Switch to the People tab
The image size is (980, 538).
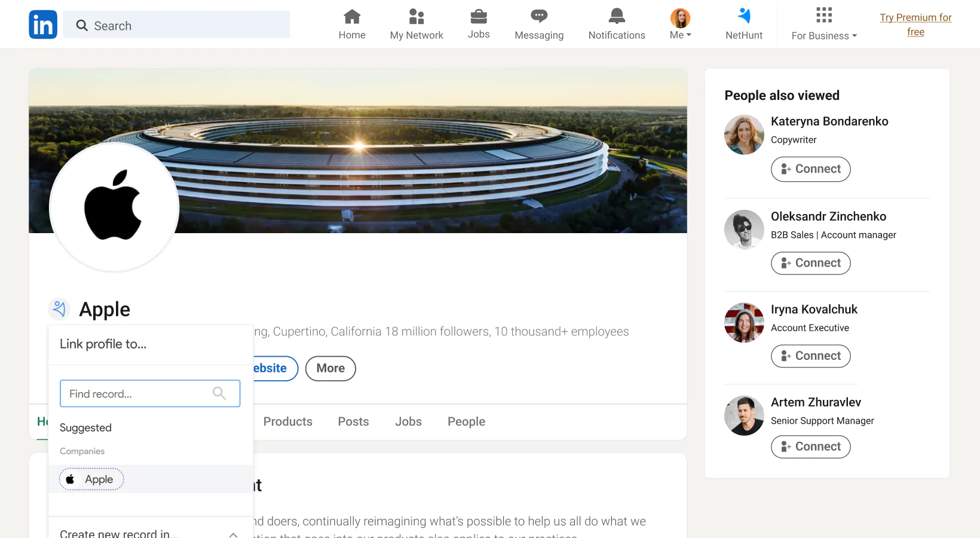point(466,421)
